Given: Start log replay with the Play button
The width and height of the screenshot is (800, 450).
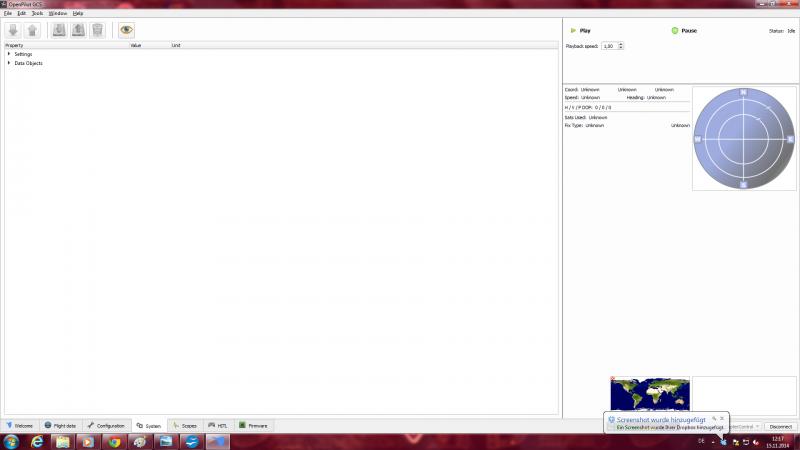Looking at the screenshot, I should pyautogui.click(x=580, y=31).
